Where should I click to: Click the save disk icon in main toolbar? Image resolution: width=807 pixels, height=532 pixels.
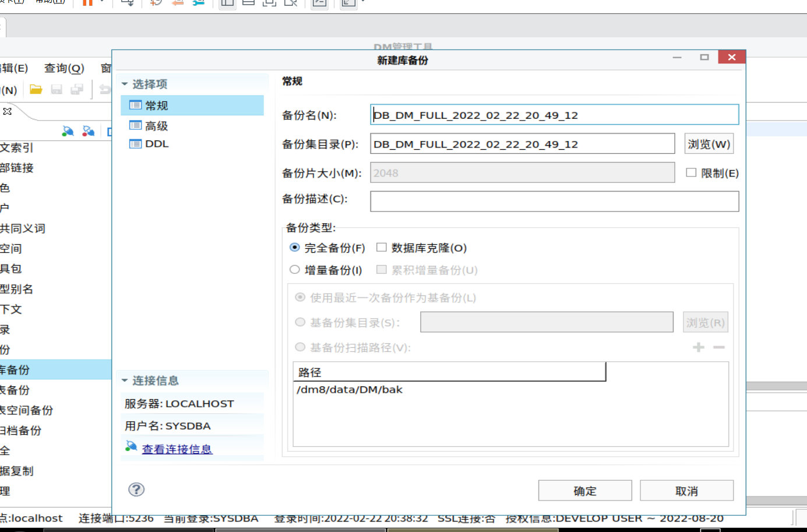click(57, 89)
